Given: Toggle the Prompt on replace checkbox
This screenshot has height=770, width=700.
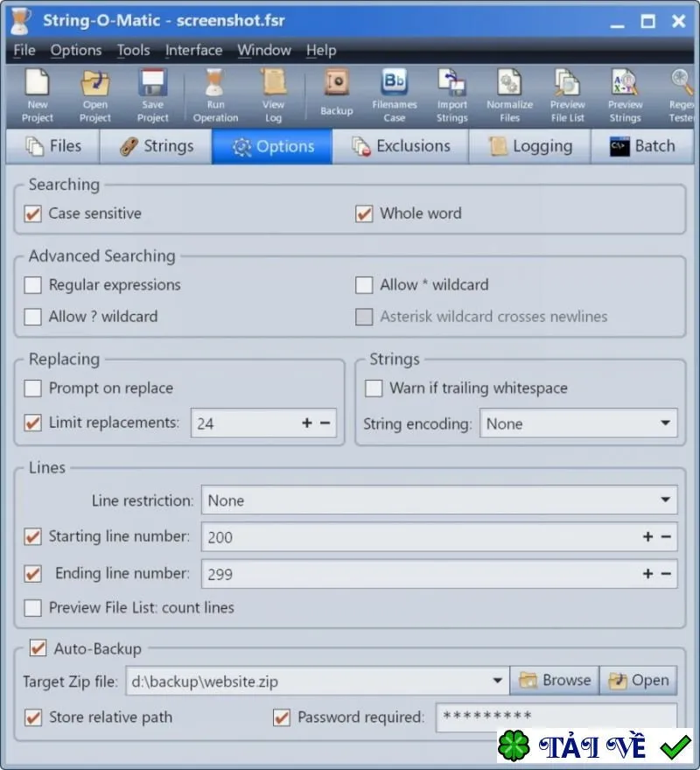Looking at the screenshot, I should coord(33,388).
